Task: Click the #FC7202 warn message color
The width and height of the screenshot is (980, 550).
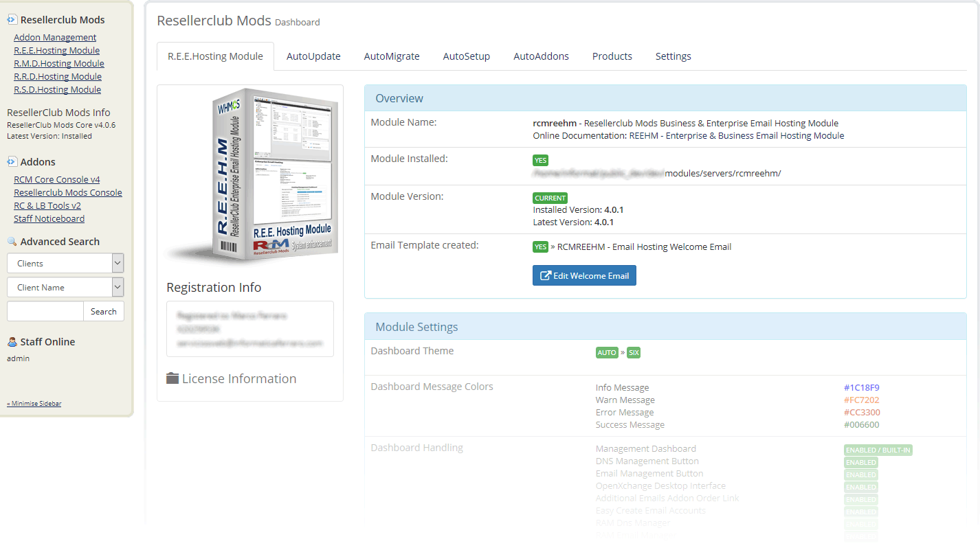Action: [x=862, y=400]
